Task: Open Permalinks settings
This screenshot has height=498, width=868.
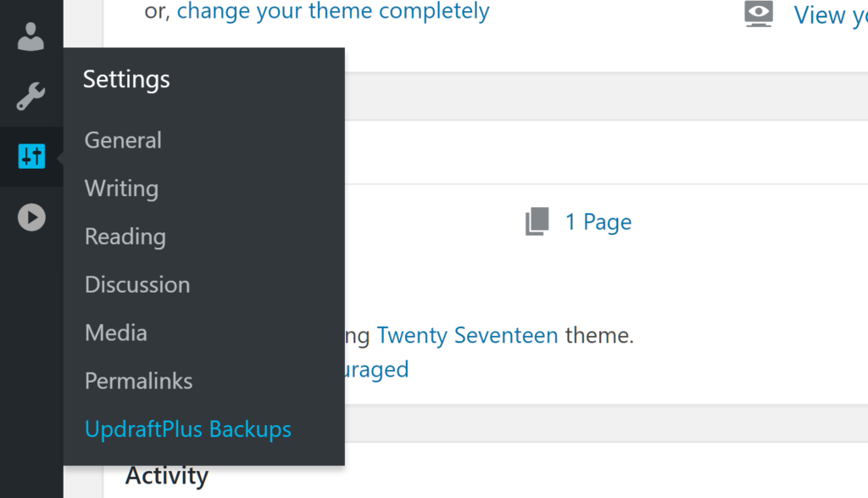Action: pos(138,381)
